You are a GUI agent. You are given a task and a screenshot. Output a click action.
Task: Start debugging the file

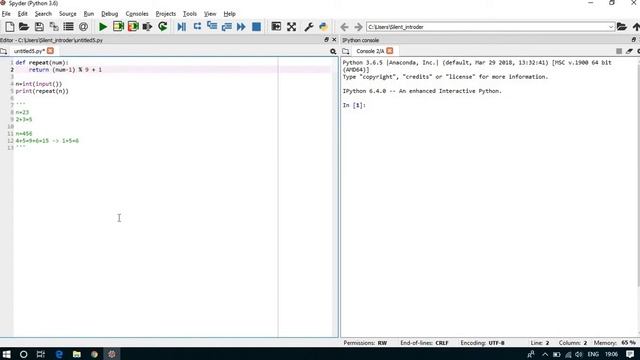coord(182,27)
